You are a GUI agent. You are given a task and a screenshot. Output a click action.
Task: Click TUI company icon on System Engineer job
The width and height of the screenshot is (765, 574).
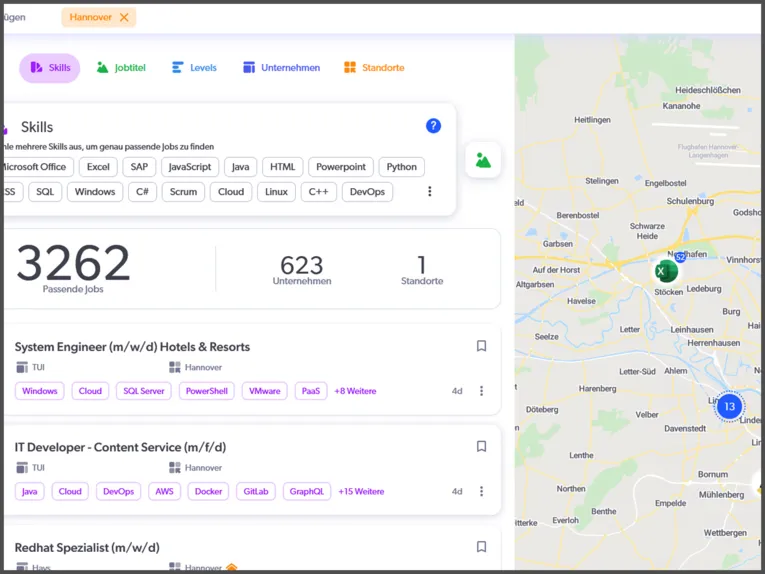coord(22,367)
